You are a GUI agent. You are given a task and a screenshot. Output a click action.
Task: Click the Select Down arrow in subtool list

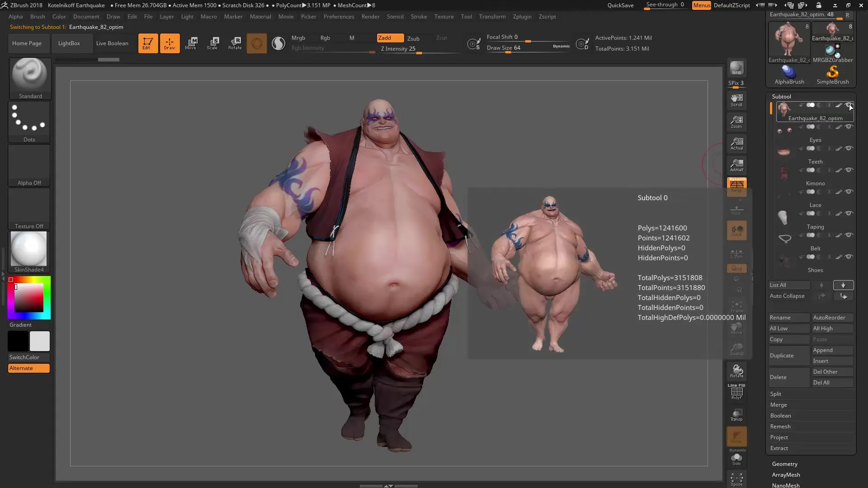(x=843, y=285)
